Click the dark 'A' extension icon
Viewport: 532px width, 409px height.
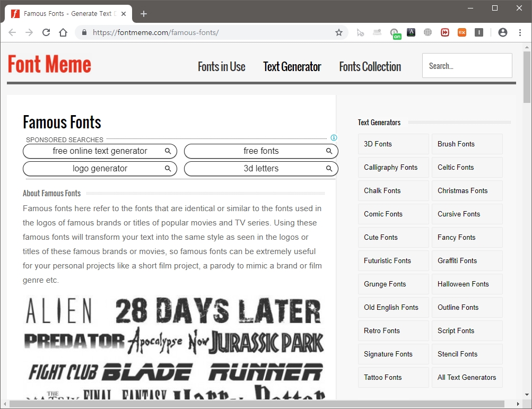[411, 32]
